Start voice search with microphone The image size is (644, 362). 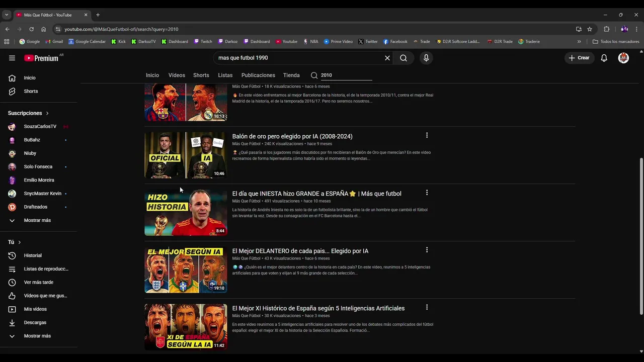[x=426, y=58]
